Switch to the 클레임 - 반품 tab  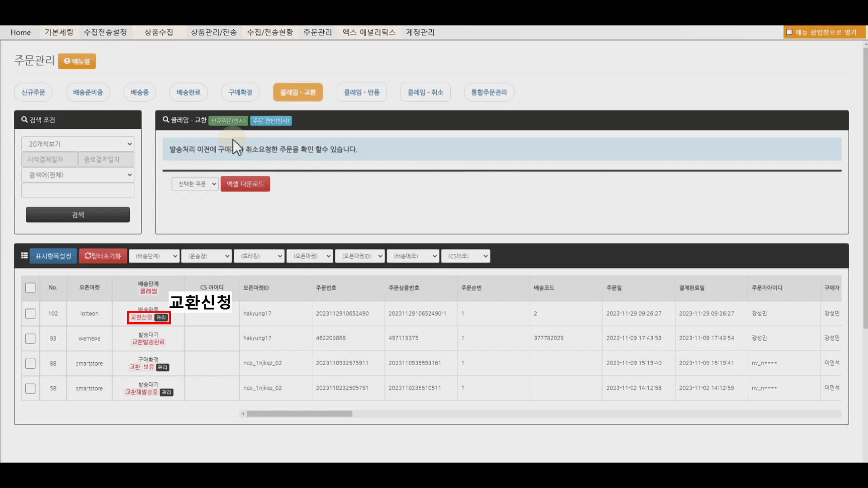[x=361, y=92]
